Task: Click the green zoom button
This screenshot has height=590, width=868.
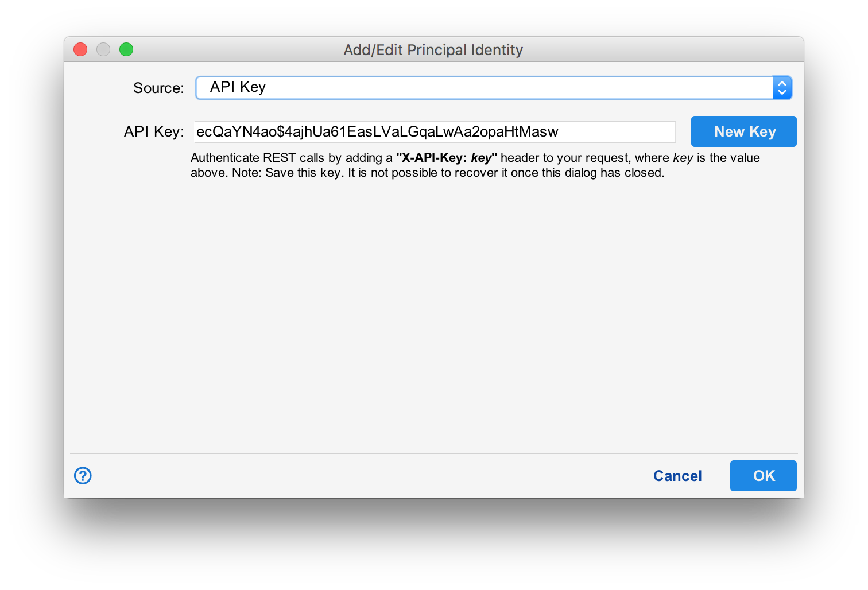Action: pos(126,49)
